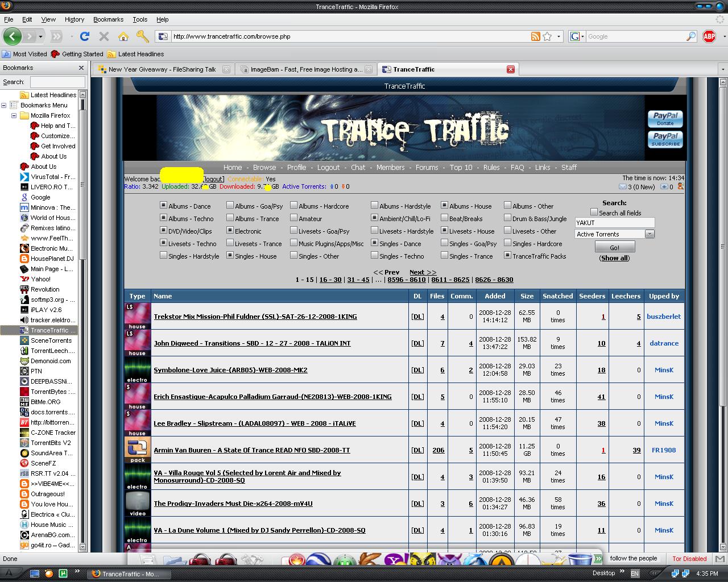Screen dimensions: 728x582
Task: Toggle the TranceTraffic Packs checkbox
Action: pyautogui.click(x=507, y=255)
